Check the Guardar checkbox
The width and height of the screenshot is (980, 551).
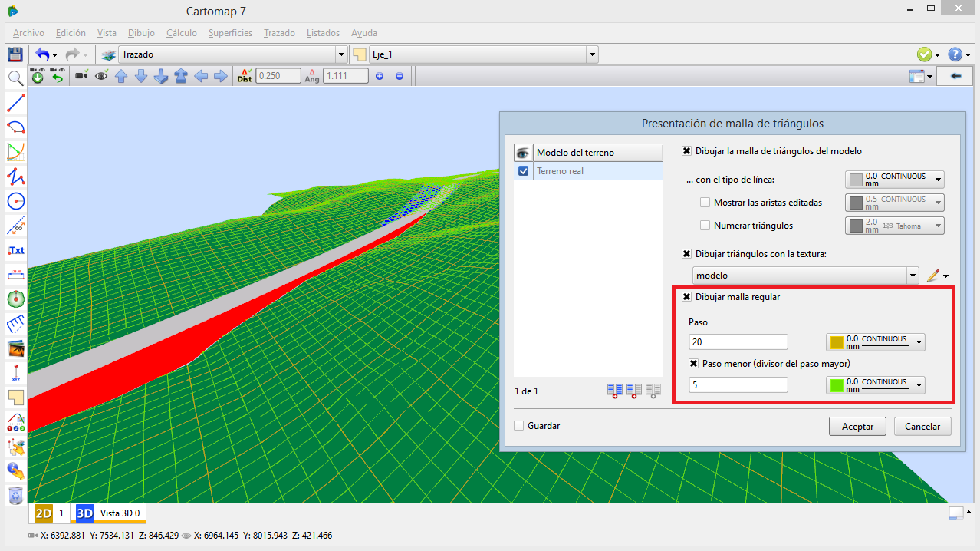tap(519, 425)
